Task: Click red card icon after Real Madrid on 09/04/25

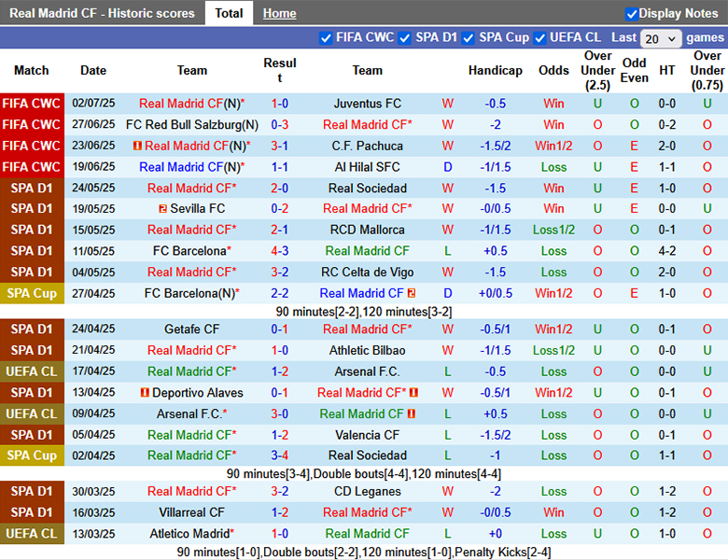Action: point(411,413)
